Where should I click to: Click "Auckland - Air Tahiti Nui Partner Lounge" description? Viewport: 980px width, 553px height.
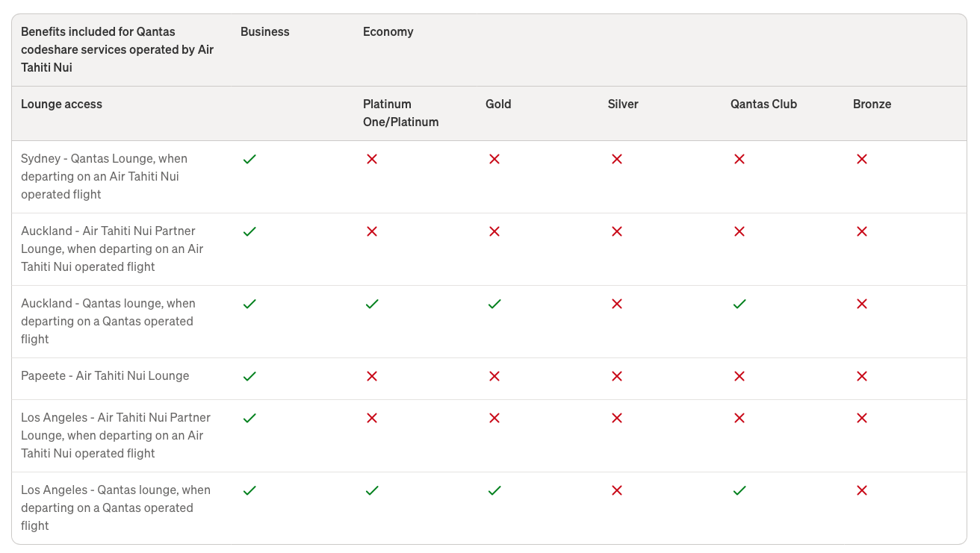coord(112,249)
